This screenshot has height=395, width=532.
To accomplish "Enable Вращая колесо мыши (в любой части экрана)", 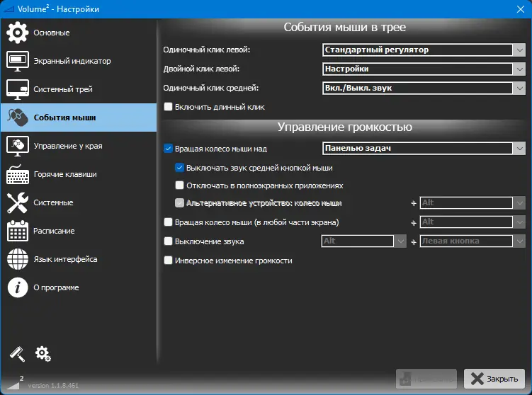I will [x=168, y=222].
